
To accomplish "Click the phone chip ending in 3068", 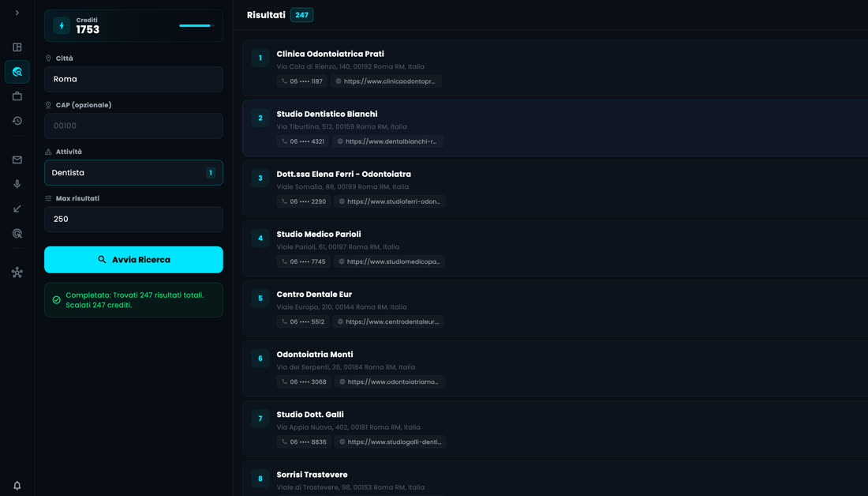I will (x=303, y=381).
